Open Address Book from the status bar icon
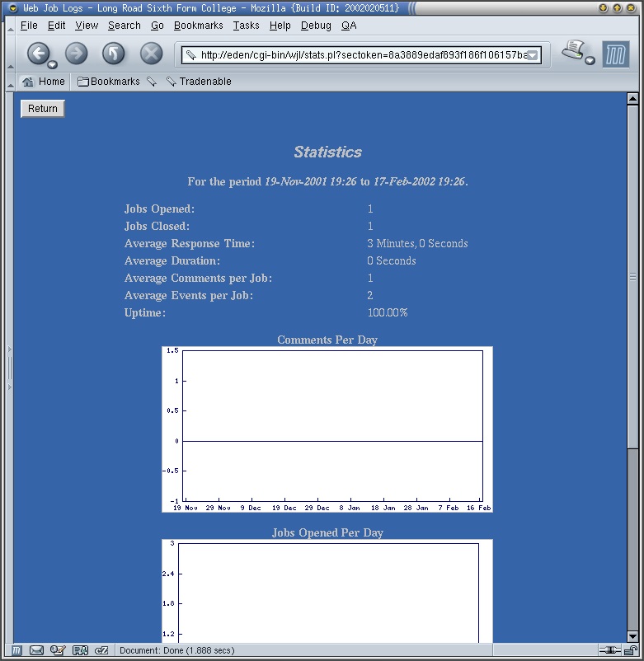The height and width of the screenshot is (661, 644). [80, 650]
